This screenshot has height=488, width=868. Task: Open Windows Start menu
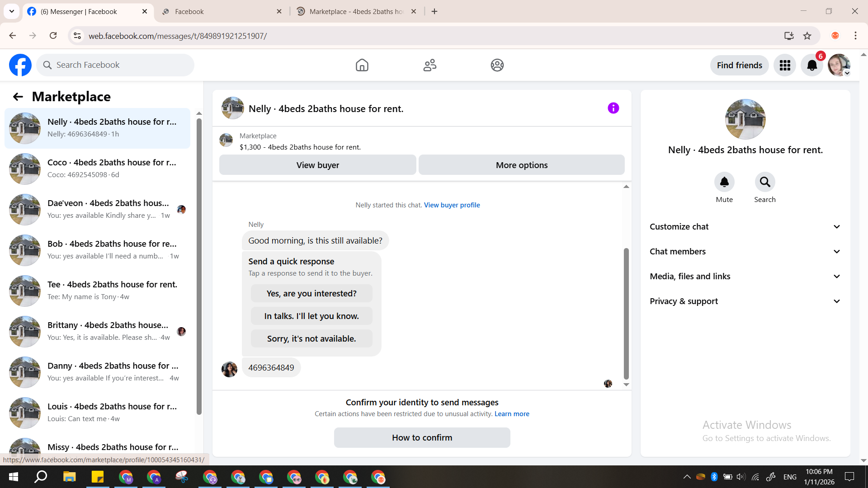tap(14, 477)
